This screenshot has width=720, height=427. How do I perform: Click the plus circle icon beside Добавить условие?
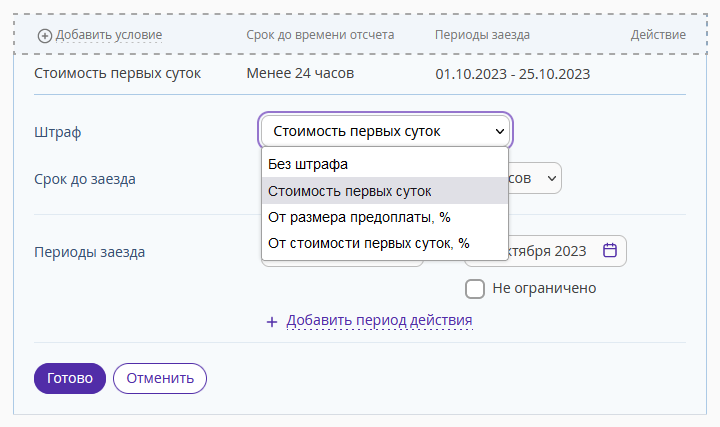(x=45, y=36)
